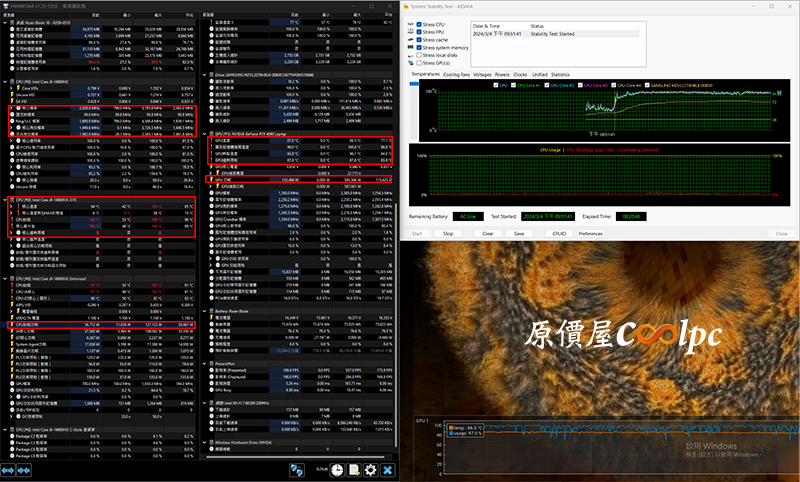
Task: Click Stress GPU(s) icon in AIDA64
Action: 411,63
